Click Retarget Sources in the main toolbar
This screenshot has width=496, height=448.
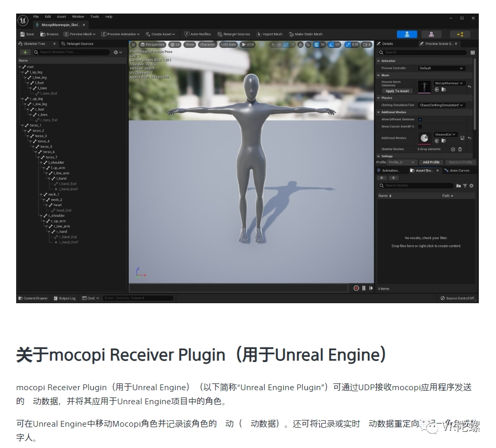pos(234,34)
